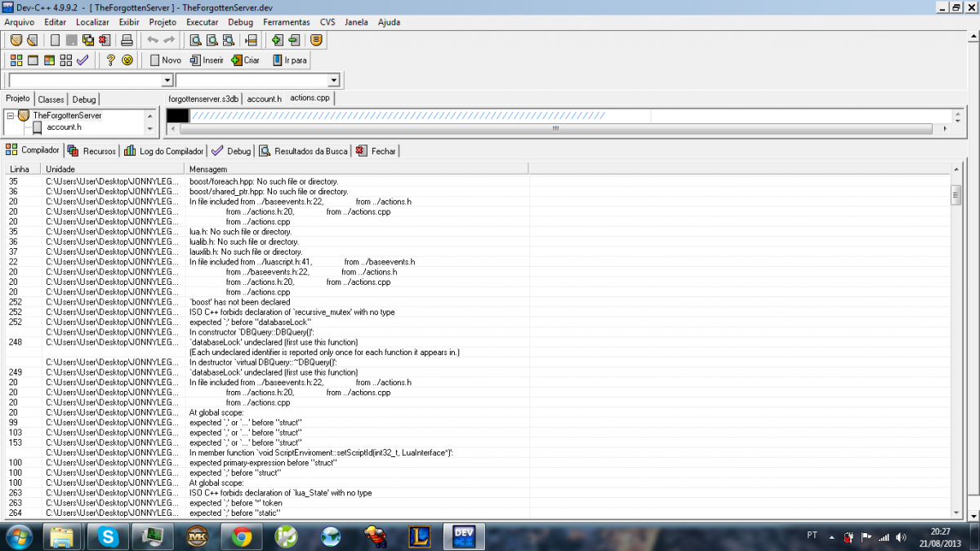This screenshot has height=551, width=980.
Task: Open the Ajuda menu
Action: point(390,22)
